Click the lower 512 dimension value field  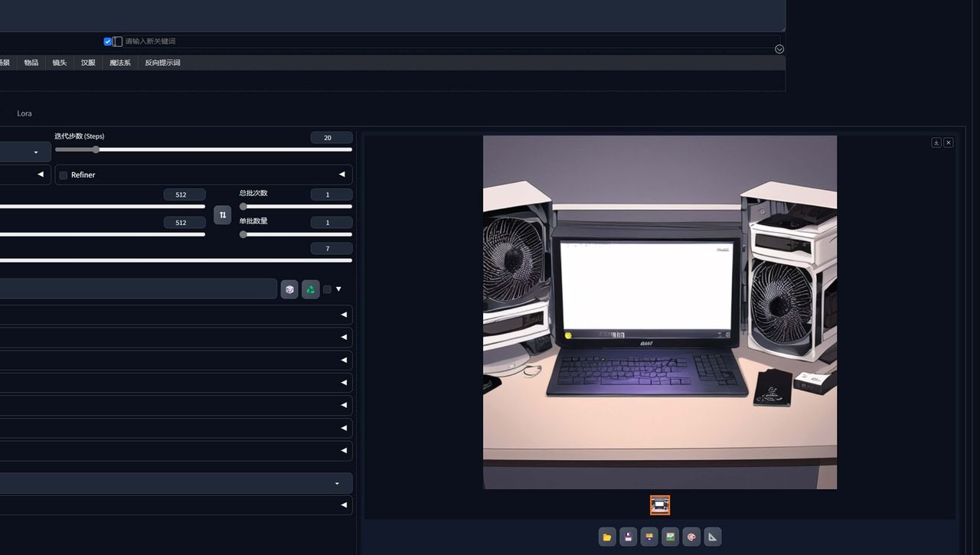185,223
